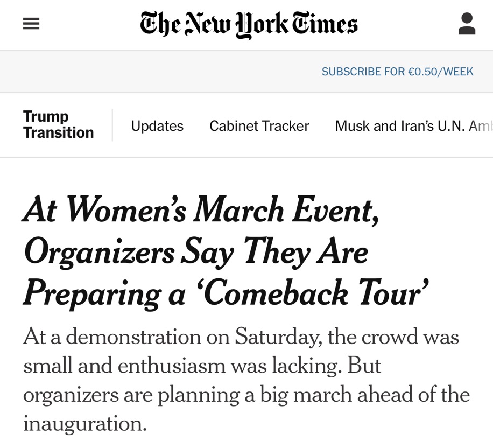Open the Trump Transition section heading
Viewport: 493px width, 448px height.
pos(58,124)
